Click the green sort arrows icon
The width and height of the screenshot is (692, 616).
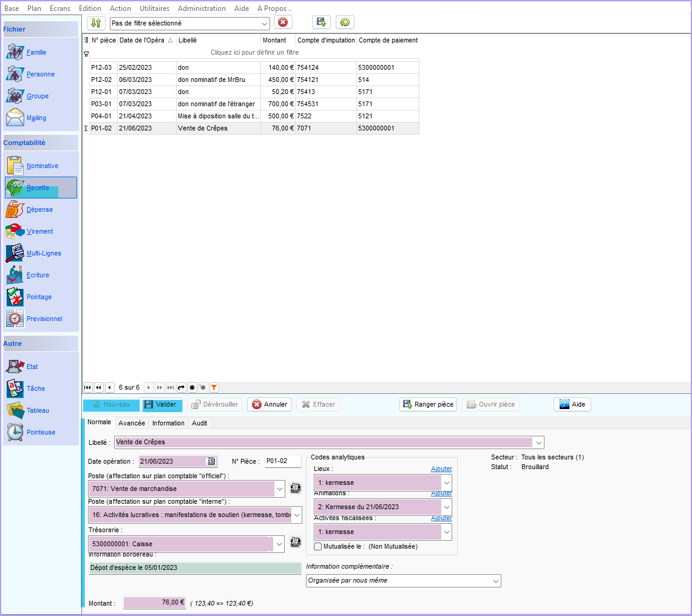(x=96, y=23)
